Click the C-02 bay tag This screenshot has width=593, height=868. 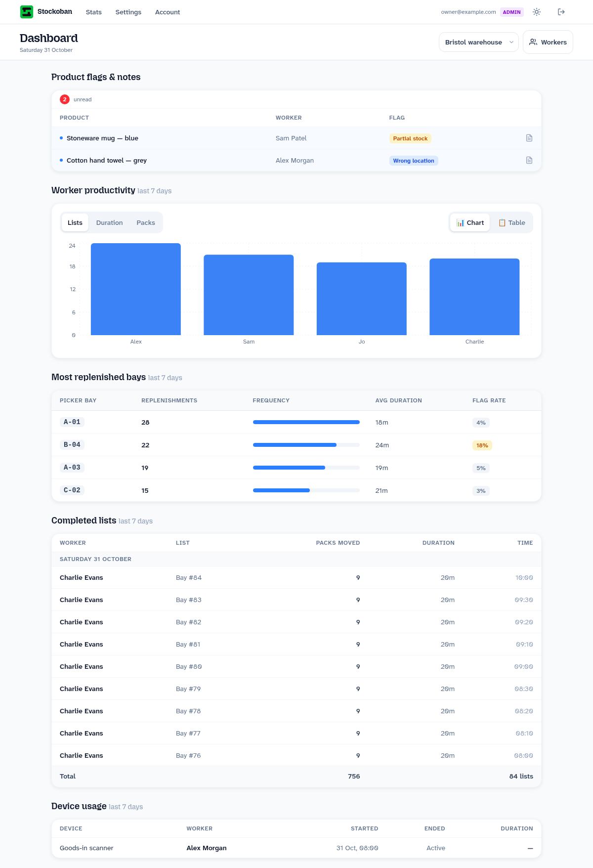72,490
